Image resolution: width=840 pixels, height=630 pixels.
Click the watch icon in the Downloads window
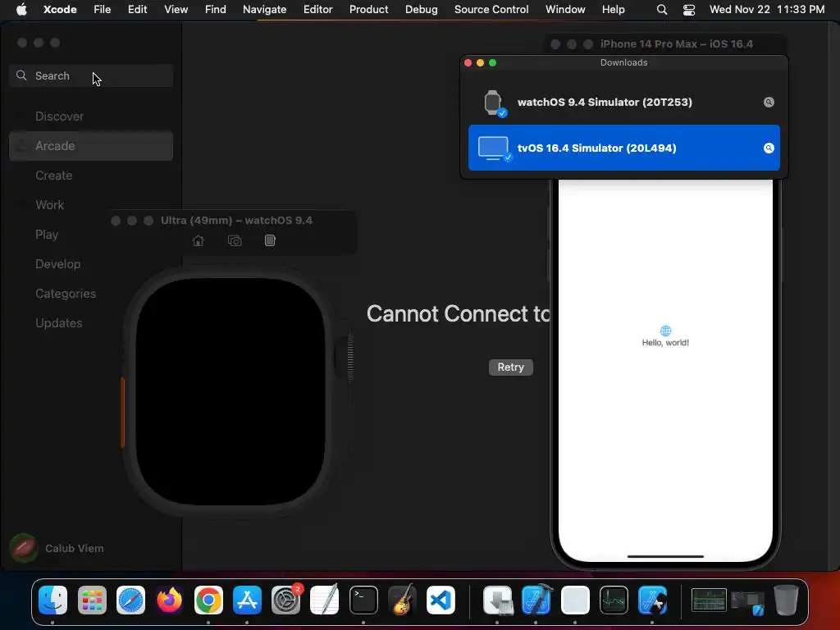(x=493, y=103)
